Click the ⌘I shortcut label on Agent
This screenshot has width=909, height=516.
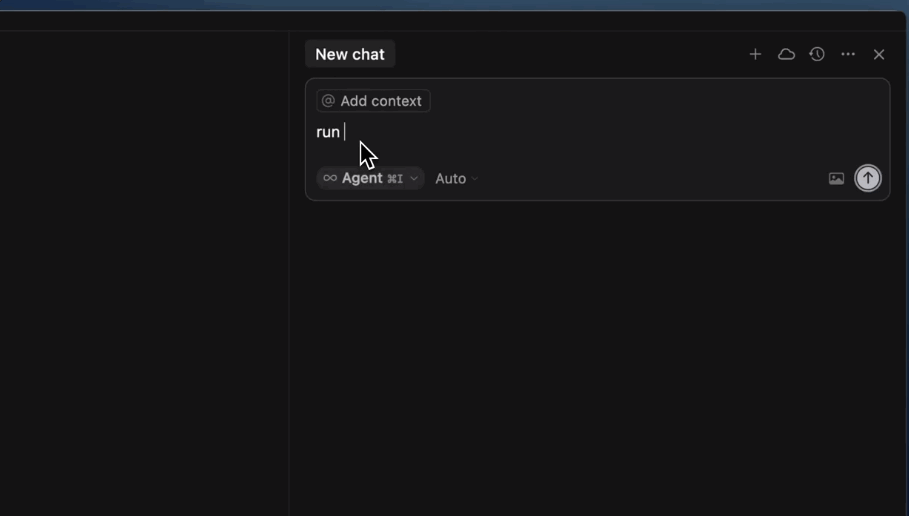395,179
